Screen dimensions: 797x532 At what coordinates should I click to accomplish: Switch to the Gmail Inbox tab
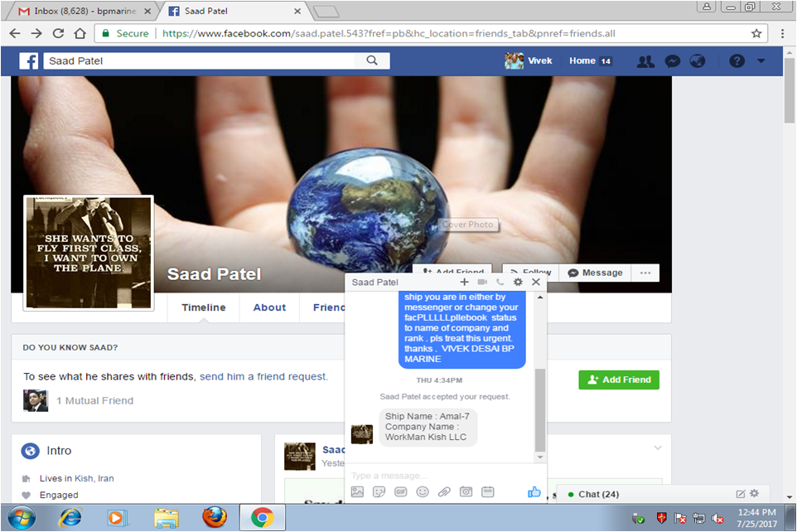point(84,11)
